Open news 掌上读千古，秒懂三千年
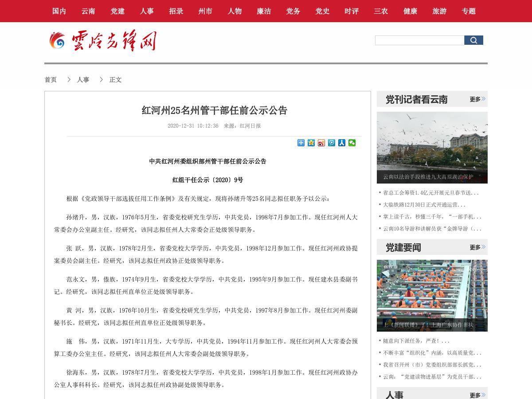 [432, 217]
